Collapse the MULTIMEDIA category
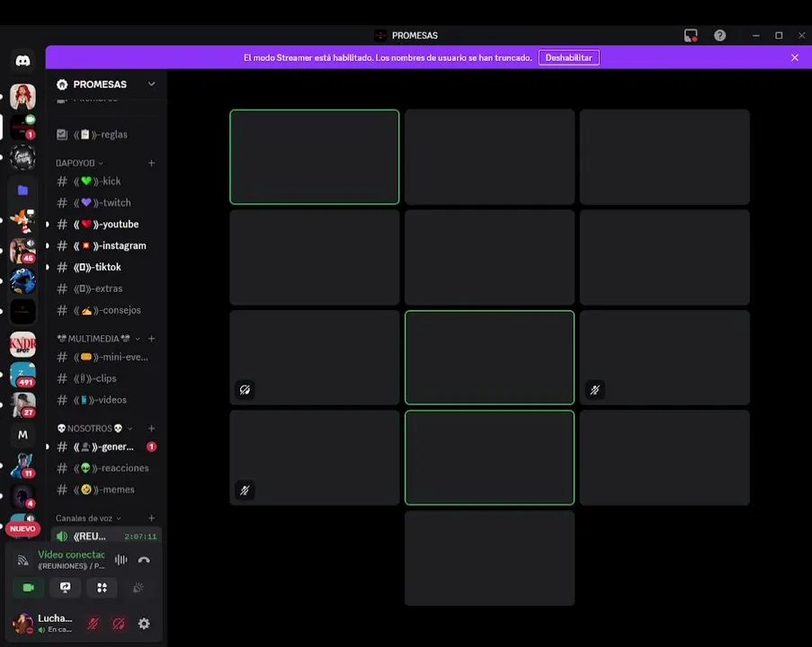This screenshot has width=812, height=647. coord(98,339)
